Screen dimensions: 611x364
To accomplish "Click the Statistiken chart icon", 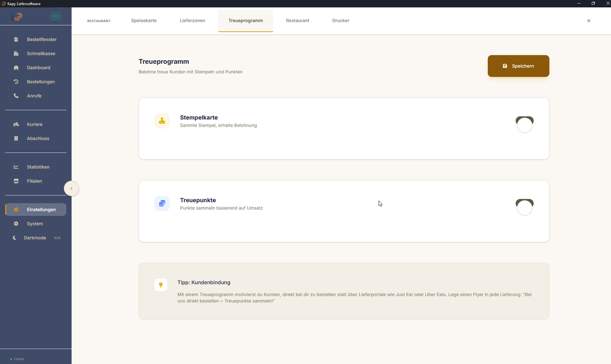I will tap(16, 167).
